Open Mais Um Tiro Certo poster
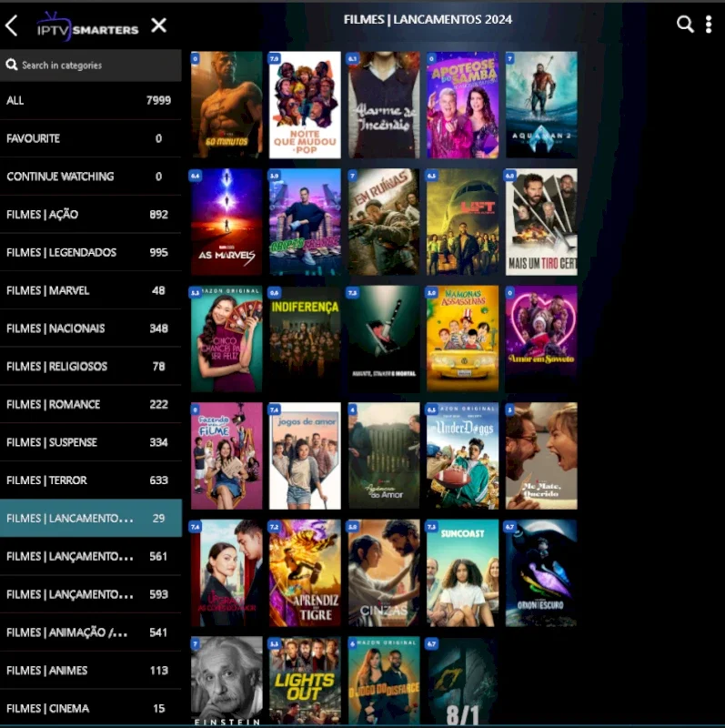Image resolution: width=725 pixels, height=728 pixels. [x=541, y=222]
